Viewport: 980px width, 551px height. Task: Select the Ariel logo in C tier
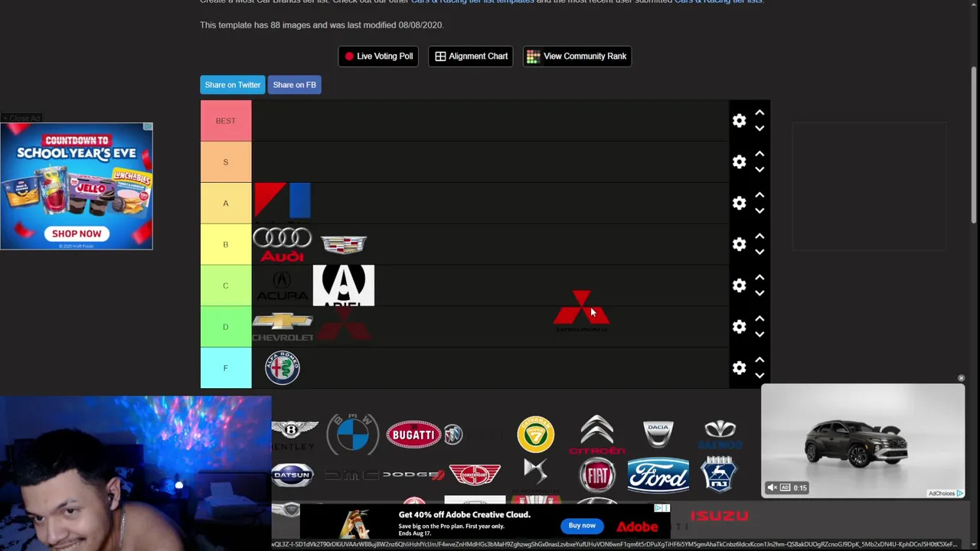click(x=344, y=285)
